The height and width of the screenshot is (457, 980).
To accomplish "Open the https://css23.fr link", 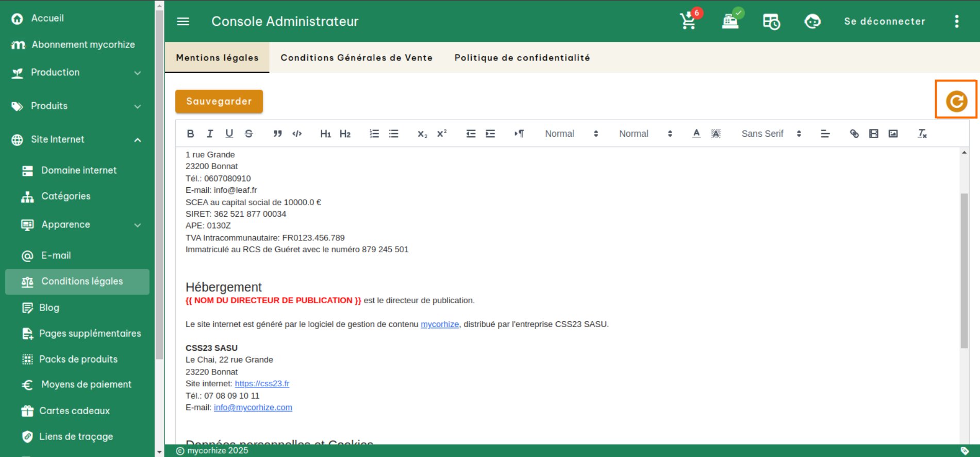I will coord(262,384).
